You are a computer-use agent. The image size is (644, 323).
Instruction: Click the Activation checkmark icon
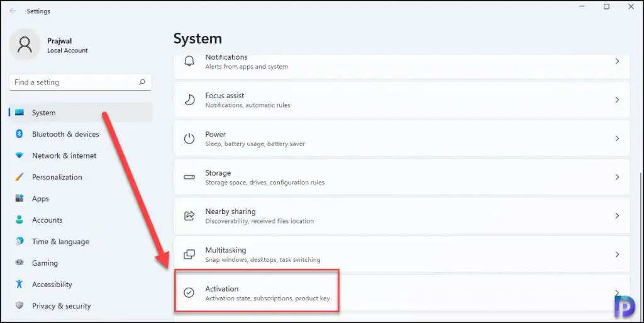189,293
